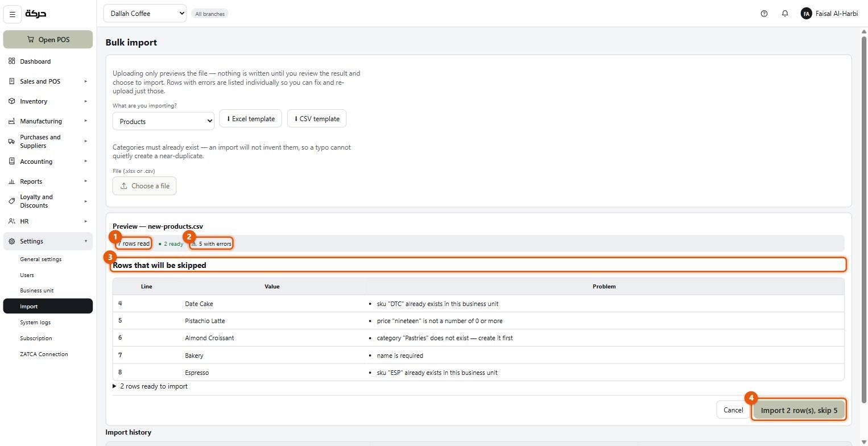Download the CSV template
The width and height of the screenshot is (868, 446).
[317, 119]
